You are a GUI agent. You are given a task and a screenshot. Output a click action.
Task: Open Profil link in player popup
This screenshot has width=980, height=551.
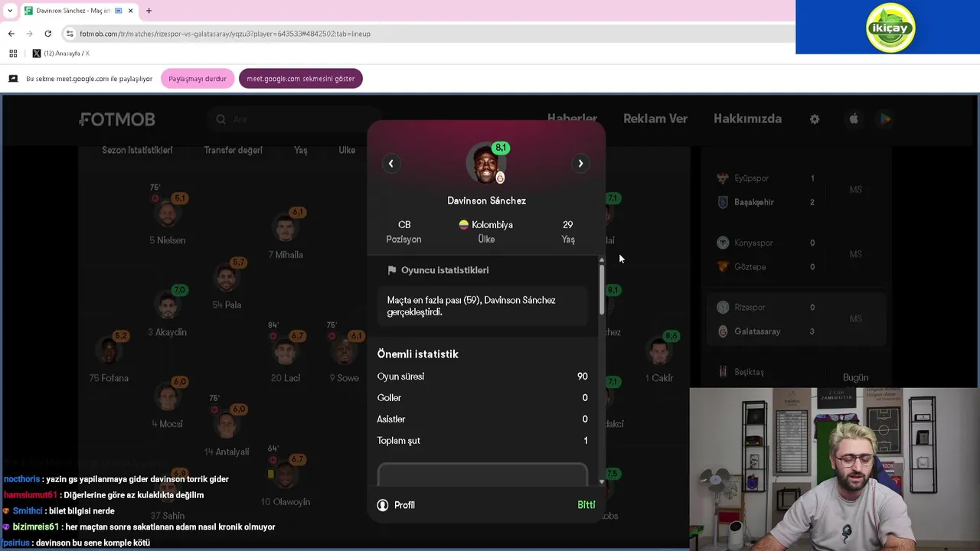point(396,505)
